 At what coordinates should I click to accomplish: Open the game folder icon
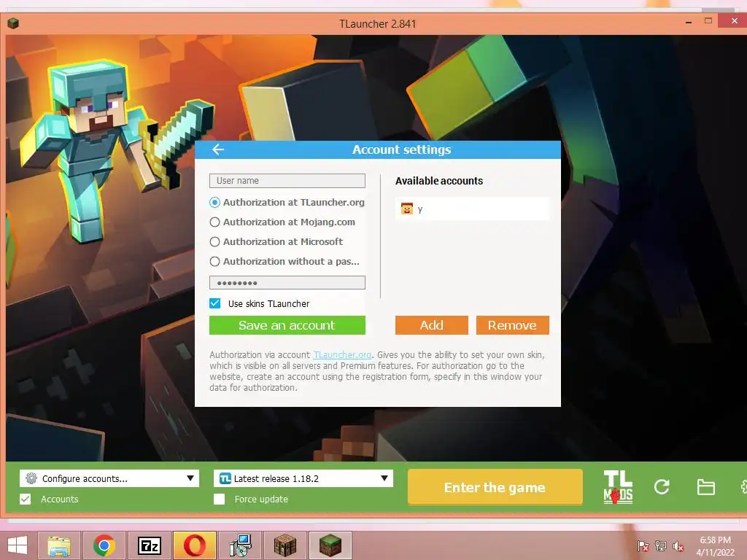click(705, 487)
